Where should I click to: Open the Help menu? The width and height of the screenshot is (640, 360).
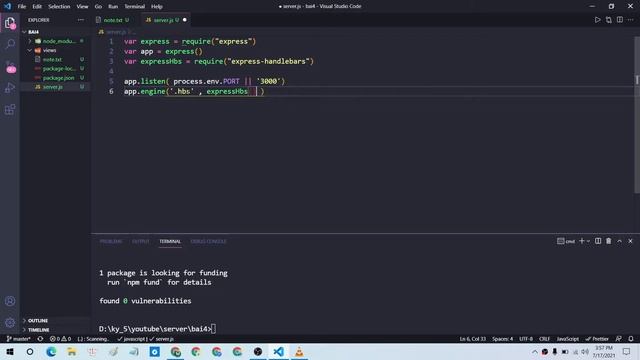tap(157, 7)
